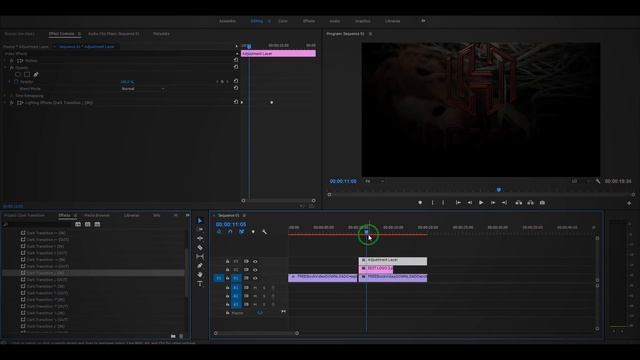Open the Metadata tab
640x360 pixels.
pos(161,34)
